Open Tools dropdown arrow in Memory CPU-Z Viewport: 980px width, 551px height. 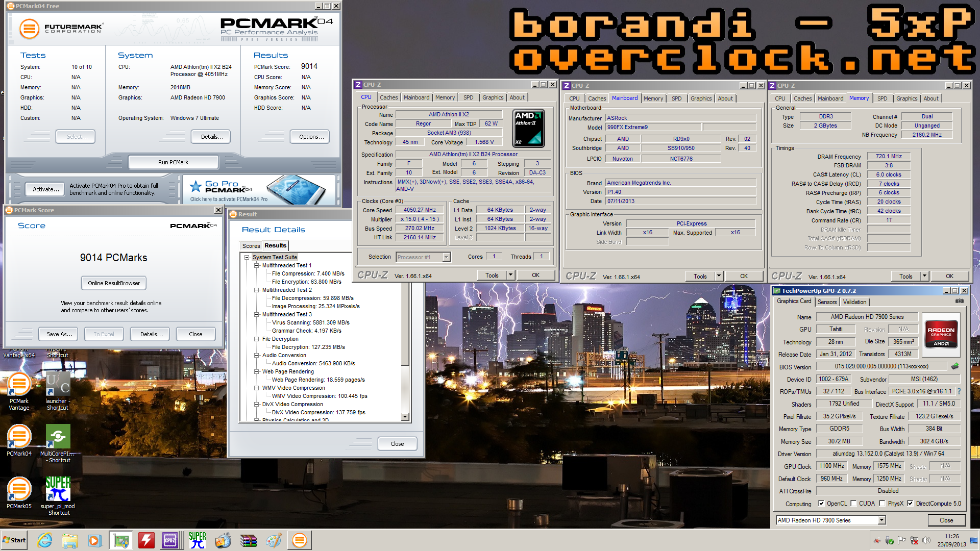pos(924,276)
